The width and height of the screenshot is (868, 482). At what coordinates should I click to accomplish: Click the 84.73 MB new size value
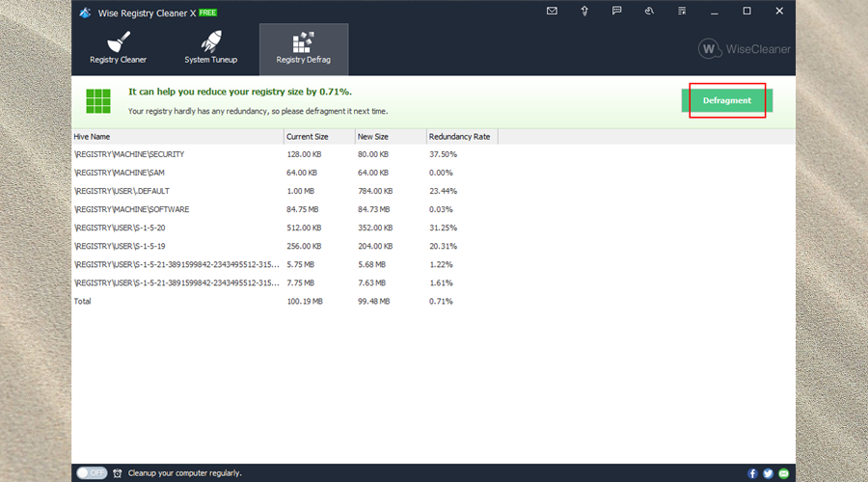tap(373, 209)
